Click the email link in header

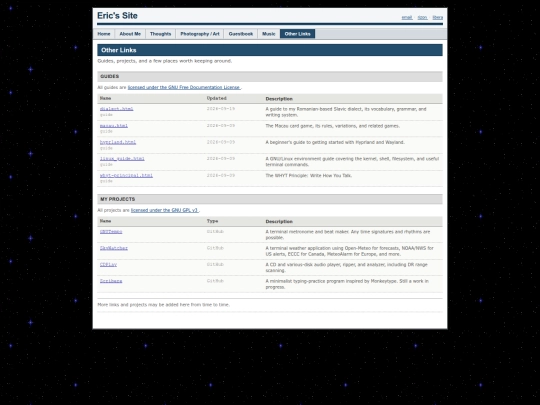pyautogui.click(x=407, y=17)
